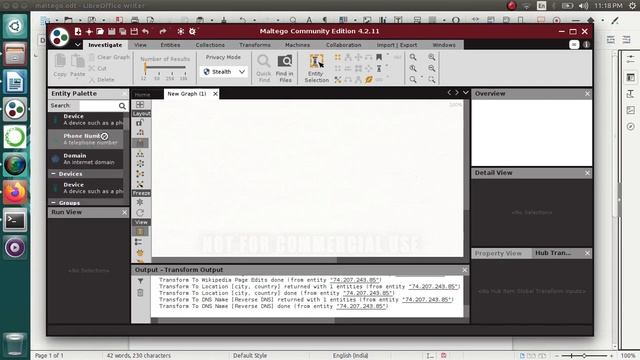Open the Machines ribbon tab

pos(297,45)
